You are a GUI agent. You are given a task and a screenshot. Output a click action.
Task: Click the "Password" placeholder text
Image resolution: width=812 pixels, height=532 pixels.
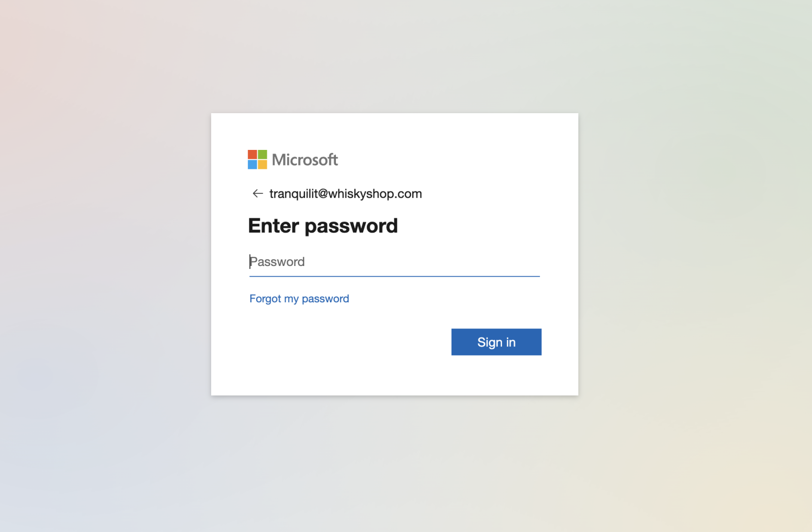(277, 262)
